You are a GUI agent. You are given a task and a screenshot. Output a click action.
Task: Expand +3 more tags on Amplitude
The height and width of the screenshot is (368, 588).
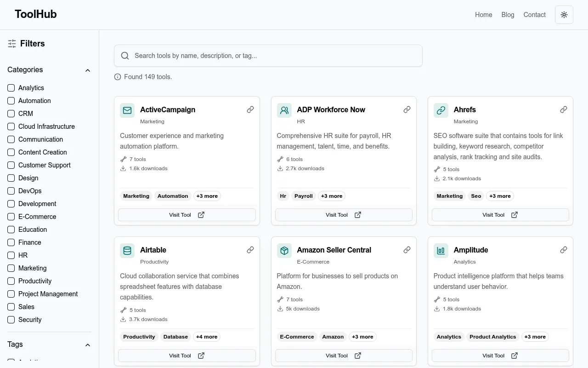535,337
